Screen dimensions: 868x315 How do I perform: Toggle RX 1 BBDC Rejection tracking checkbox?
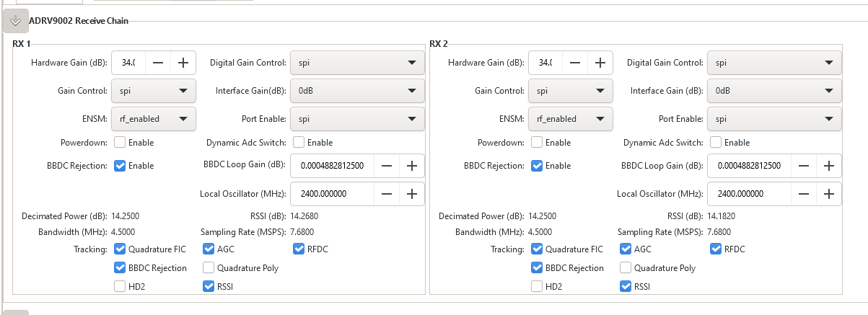120,268
